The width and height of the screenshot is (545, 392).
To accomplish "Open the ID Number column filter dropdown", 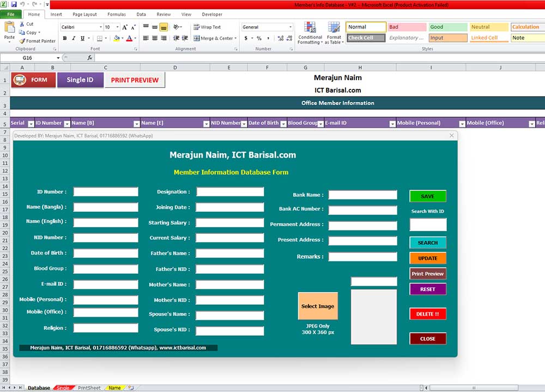I will pyautogui.click(x=67, y=124).
